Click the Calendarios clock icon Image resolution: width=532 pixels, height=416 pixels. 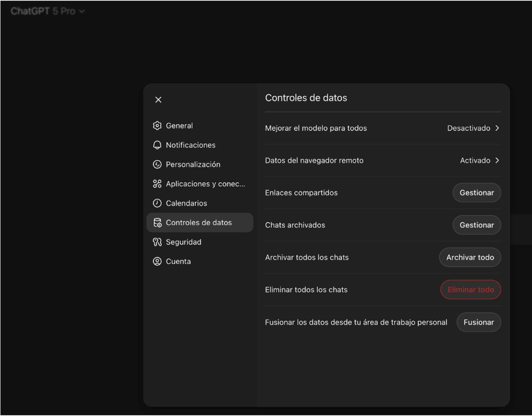tap(157, 203)
